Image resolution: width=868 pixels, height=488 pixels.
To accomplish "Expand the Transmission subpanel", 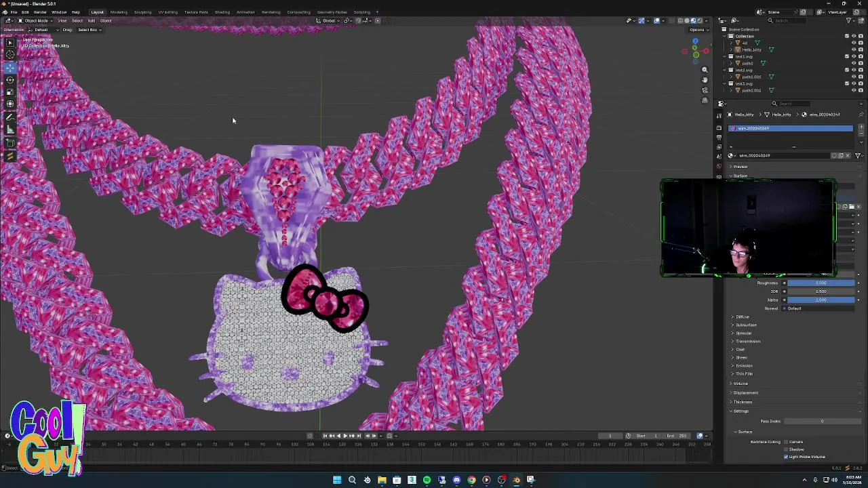I will coord(747,341).
